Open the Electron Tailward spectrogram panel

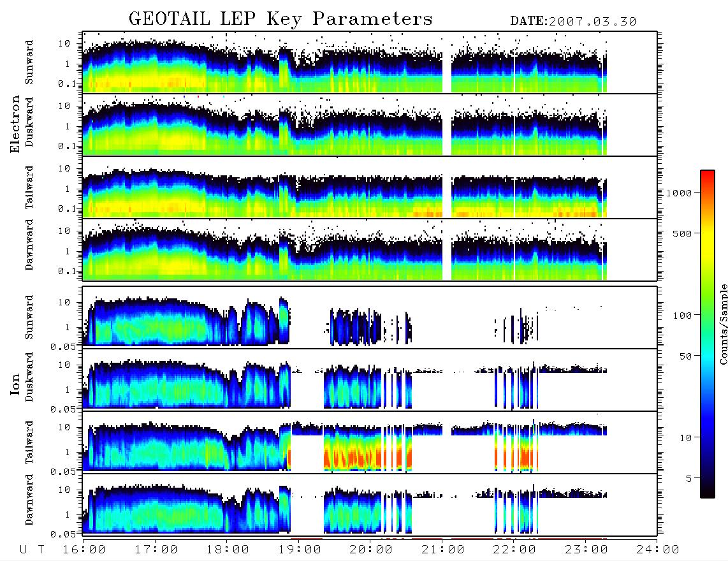click(x=370, y=187)
